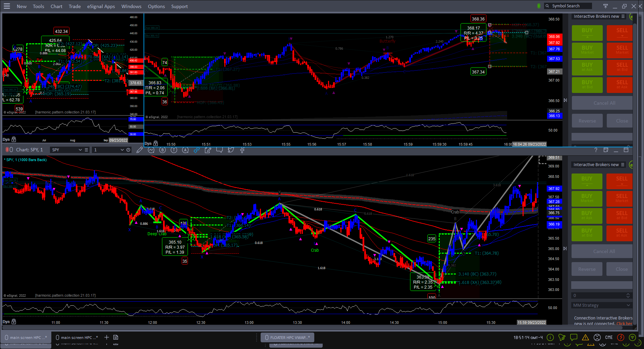644x349 pixels.
Task: Click the pennant flag status bar icon
Action: click(562, 337)
